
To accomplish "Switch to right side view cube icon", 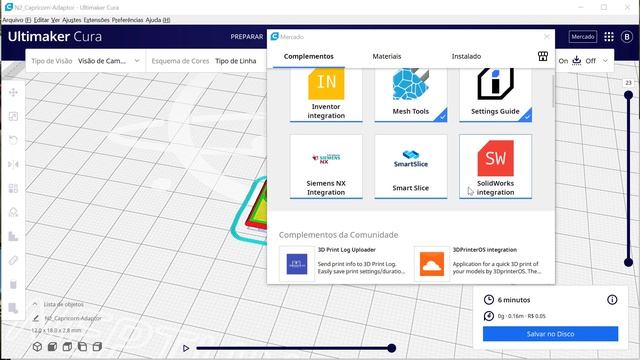I will (x=97, y=347).
